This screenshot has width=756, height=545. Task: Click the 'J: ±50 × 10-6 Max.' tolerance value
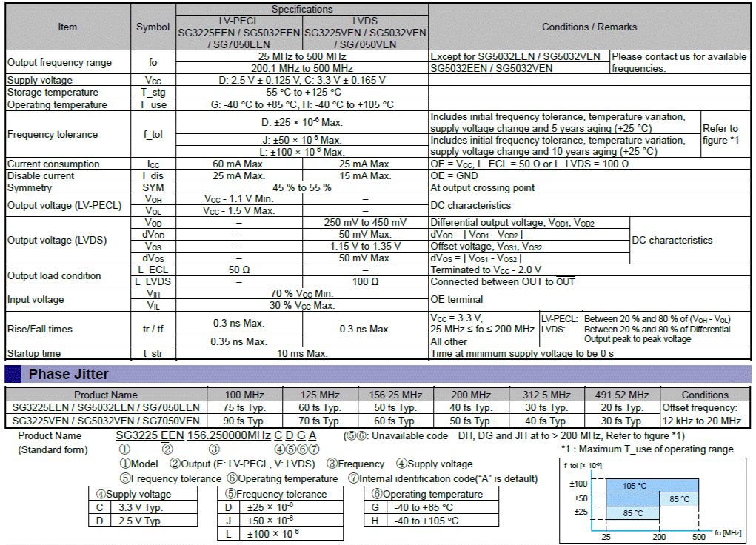pyautogui.click(x=302, y=140)
